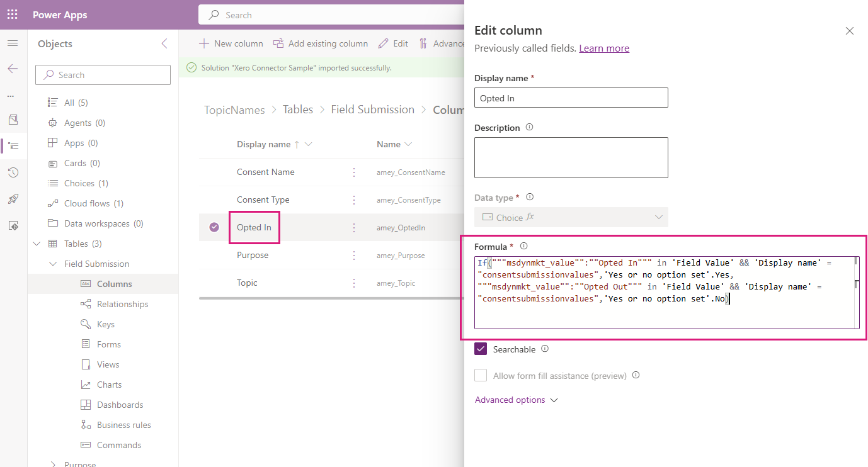Click the back arrow in left rail

13,69
